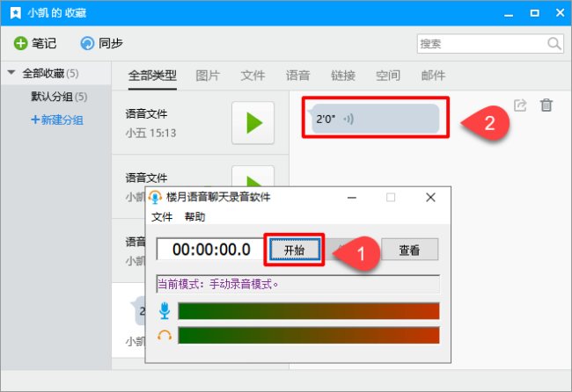The height and width of the screenshot is (392, 572).
Task: Play the 2'0" voice message bubble
Action: (x=375, y=119)
